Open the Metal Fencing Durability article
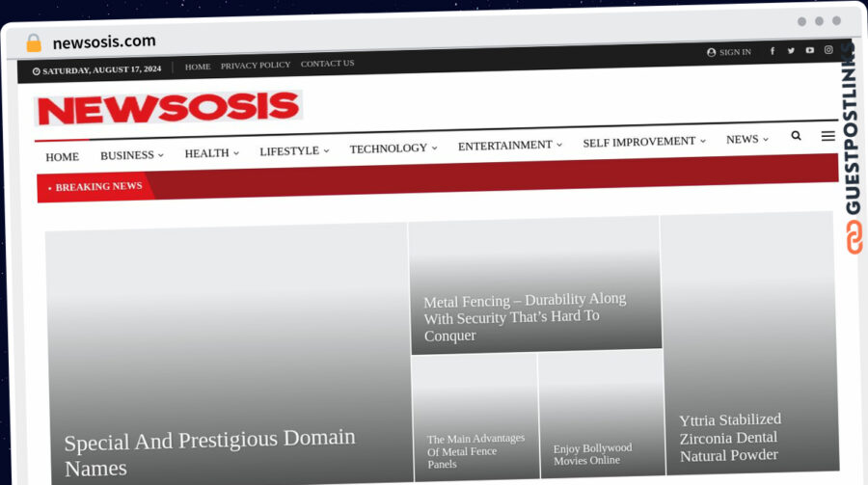 (x=525, y=317)
